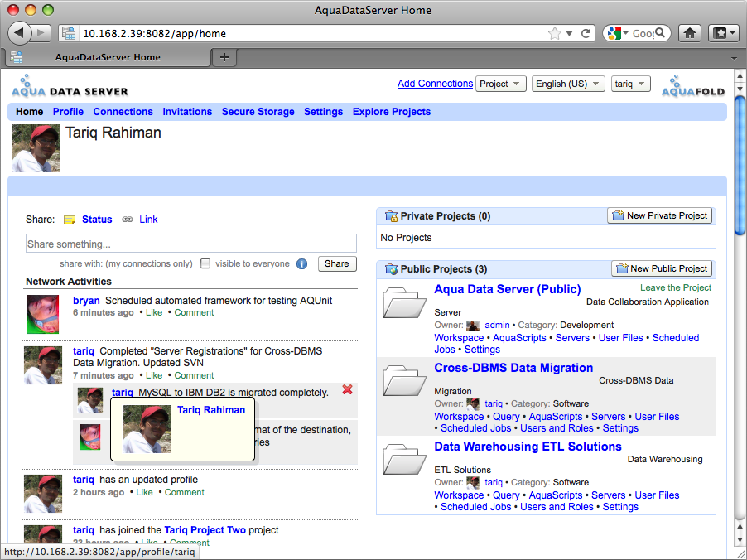
Task: Click the scrollbar down arrow at bottom
Action: [740, 540]
